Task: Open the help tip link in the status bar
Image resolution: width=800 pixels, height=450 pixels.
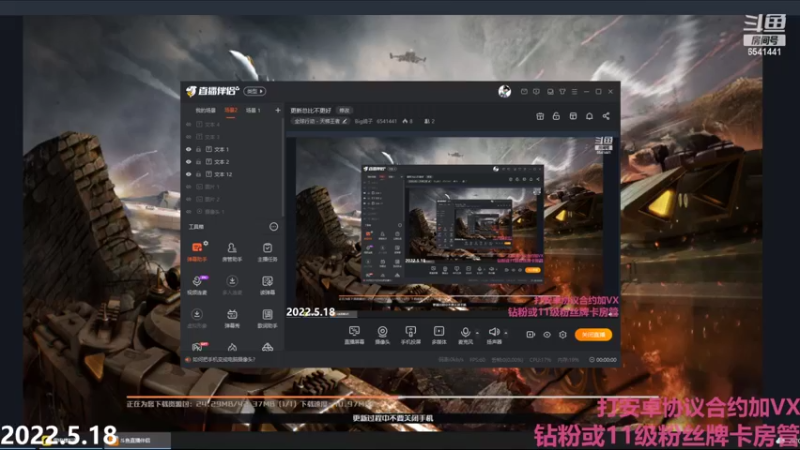Action: [x=223, y=360]
